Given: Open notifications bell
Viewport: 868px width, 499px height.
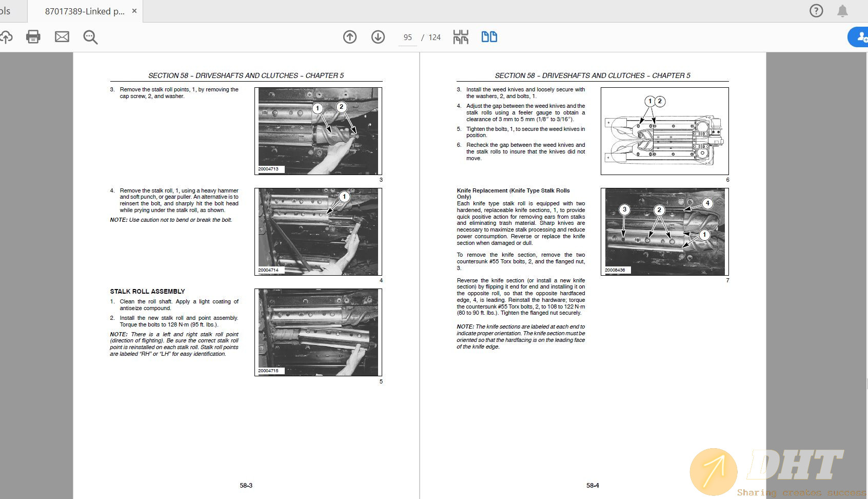Looking at the screenshot, I should coord(842,11).
